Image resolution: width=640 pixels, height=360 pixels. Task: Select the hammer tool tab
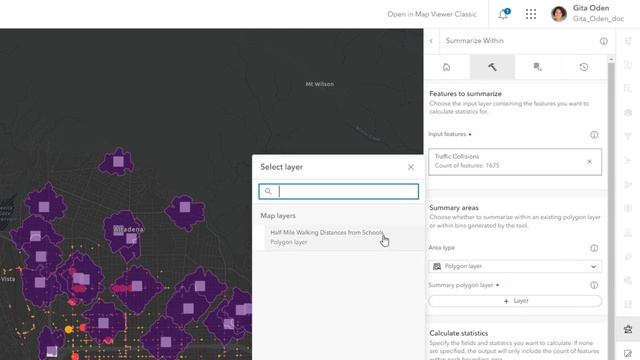[x=492, y=67]
